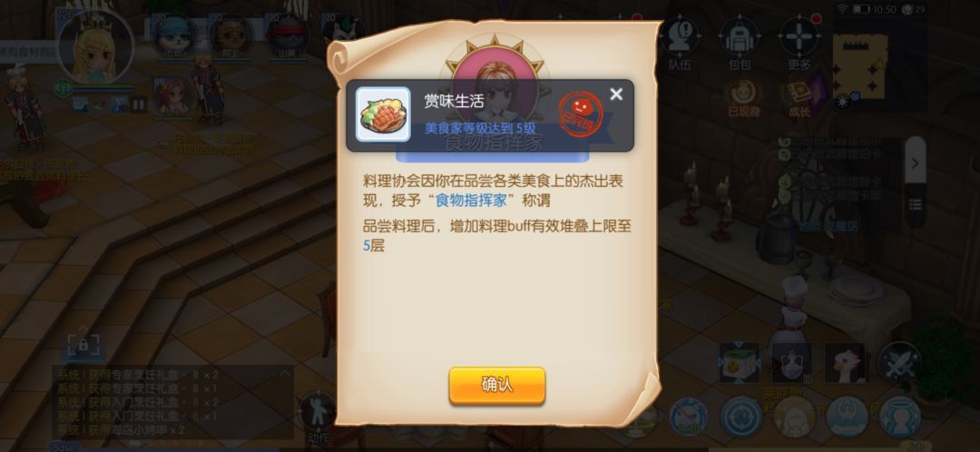Open the 包包 backpack icon
Image resolution: width=980 pixels, height=452 pixels.
[x=740, y=42]
